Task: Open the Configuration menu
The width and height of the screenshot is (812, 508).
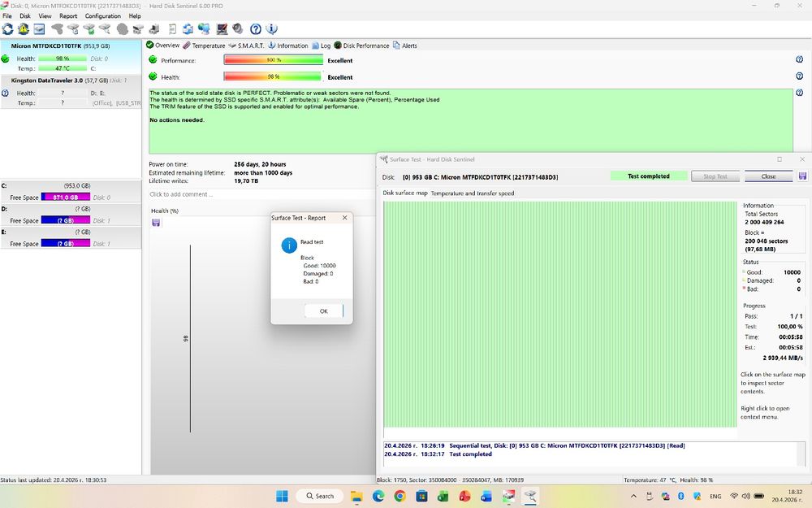Action: pyautogui.click(x=102, y=16)
